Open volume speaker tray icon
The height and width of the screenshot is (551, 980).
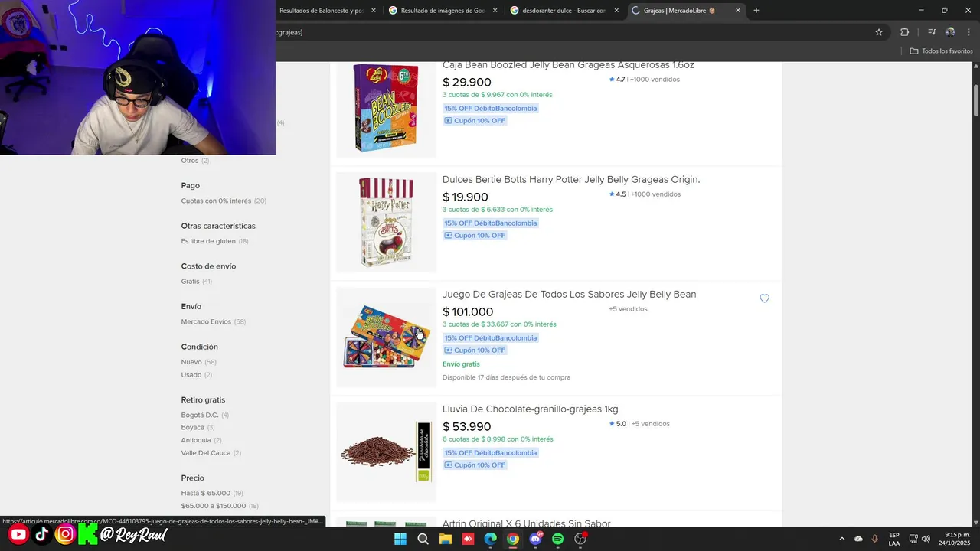coord(926,539)
